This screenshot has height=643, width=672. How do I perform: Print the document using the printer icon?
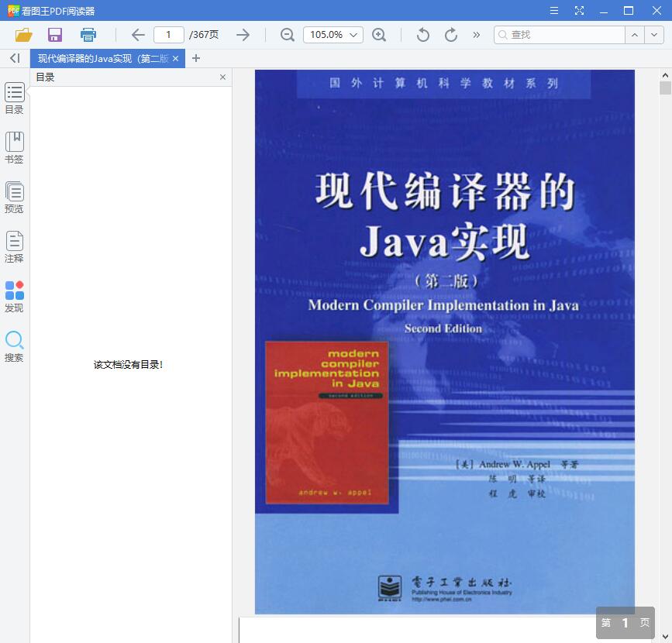pos(88,35)
